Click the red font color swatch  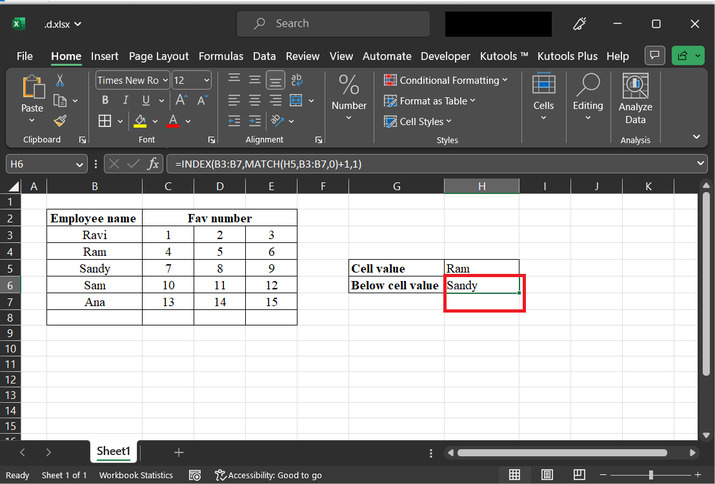(x=173, y=121)
